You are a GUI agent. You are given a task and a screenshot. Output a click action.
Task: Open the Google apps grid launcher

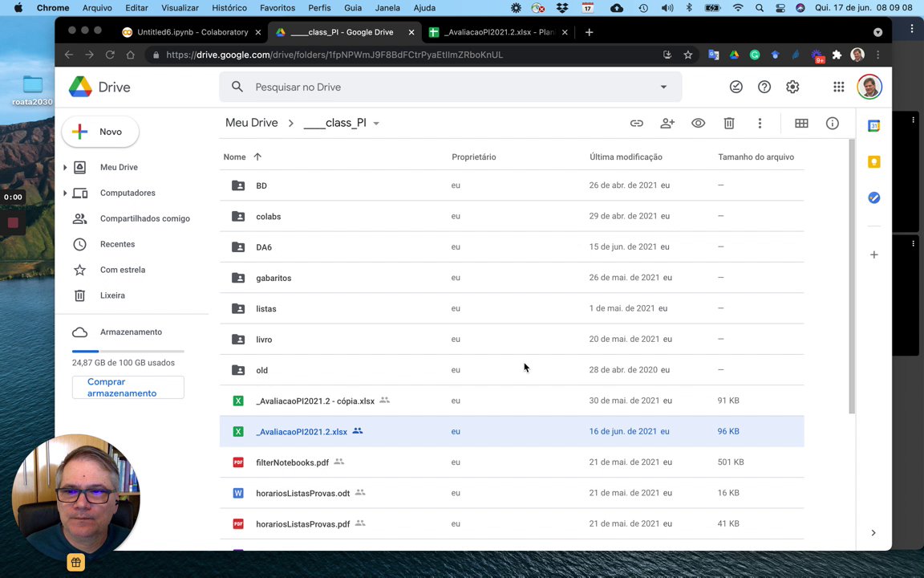(x=838, y=87)
